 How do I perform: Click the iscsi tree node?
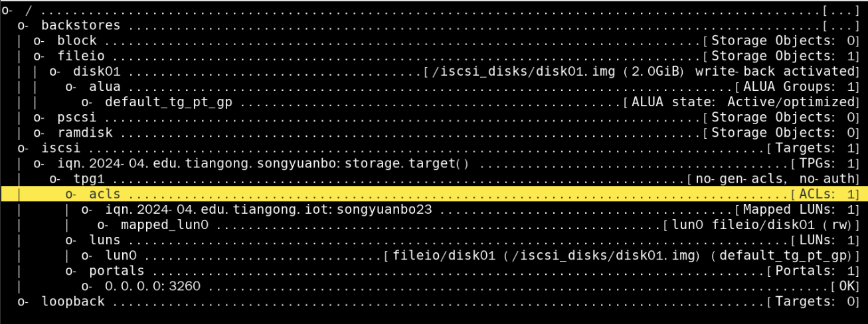click(x=60, y=148)
